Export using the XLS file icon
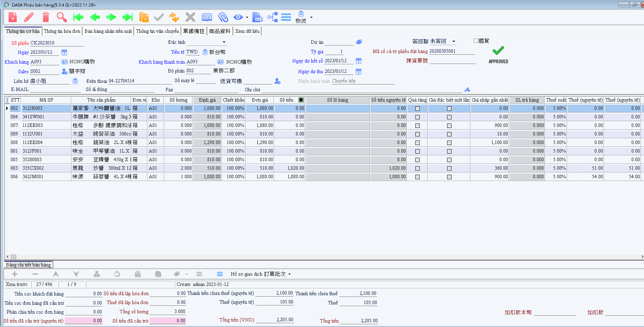The width and height of the screenshot is (644, 327). (257, 17)
